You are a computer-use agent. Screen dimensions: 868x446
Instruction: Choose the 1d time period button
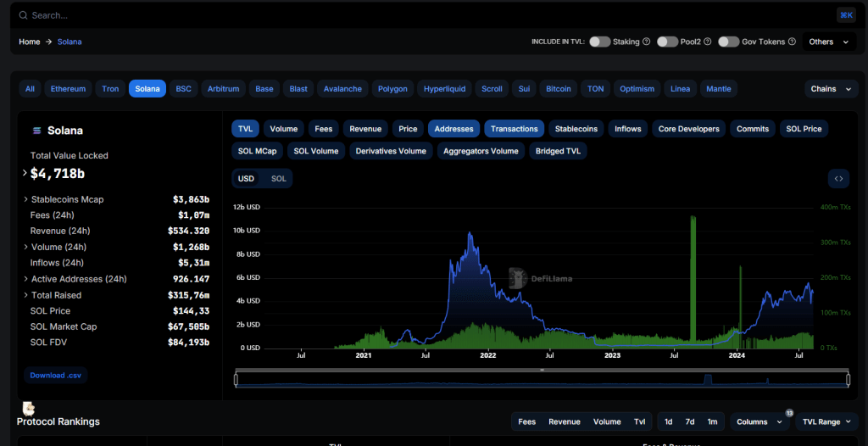tap(668, 421)
